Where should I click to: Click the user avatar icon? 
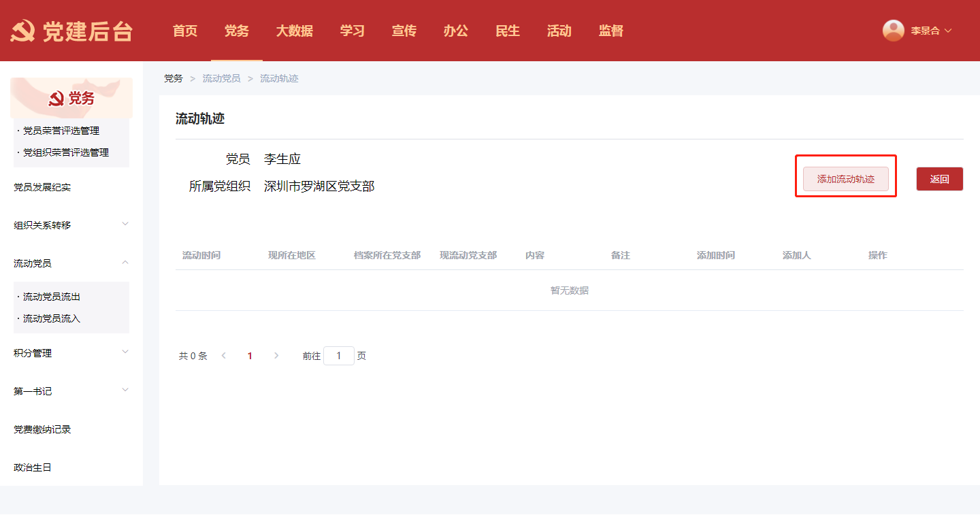pos(893,31)
